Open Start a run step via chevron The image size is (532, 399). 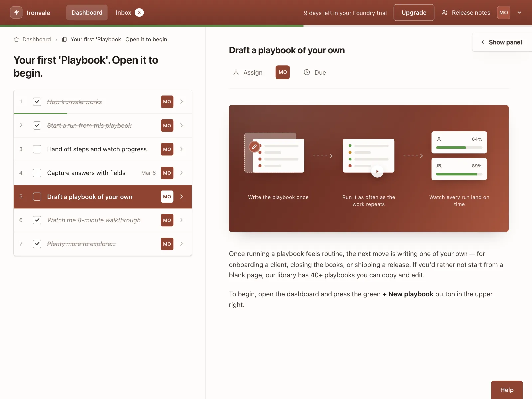click(181, 125)
